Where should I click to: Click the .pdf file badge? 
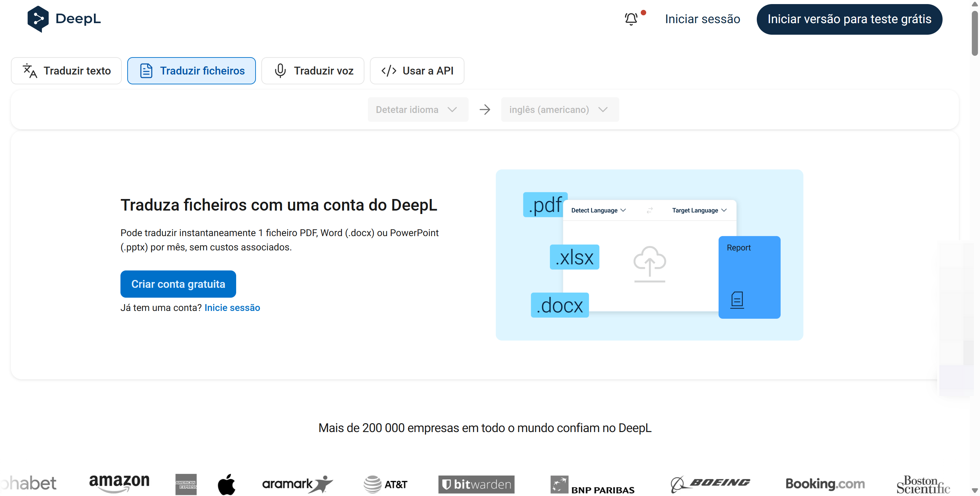tap(545, 205)
